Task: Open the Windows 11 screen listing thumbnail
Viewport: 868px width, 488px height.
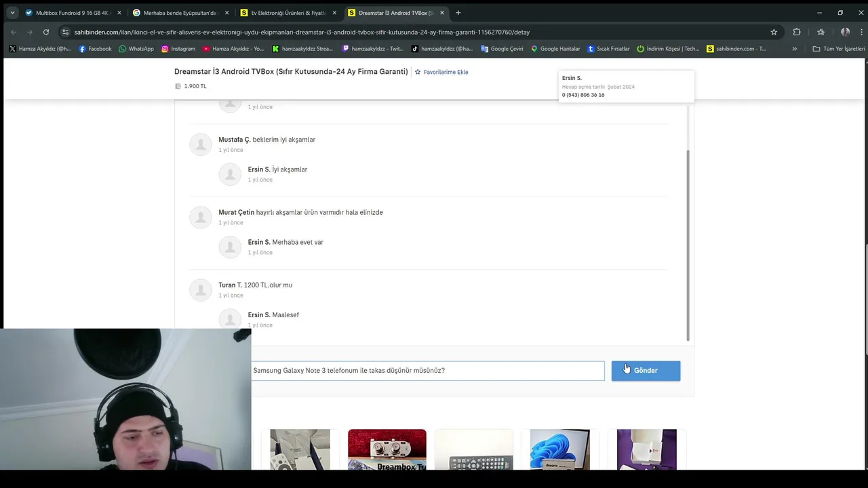Action: (560, 449)
